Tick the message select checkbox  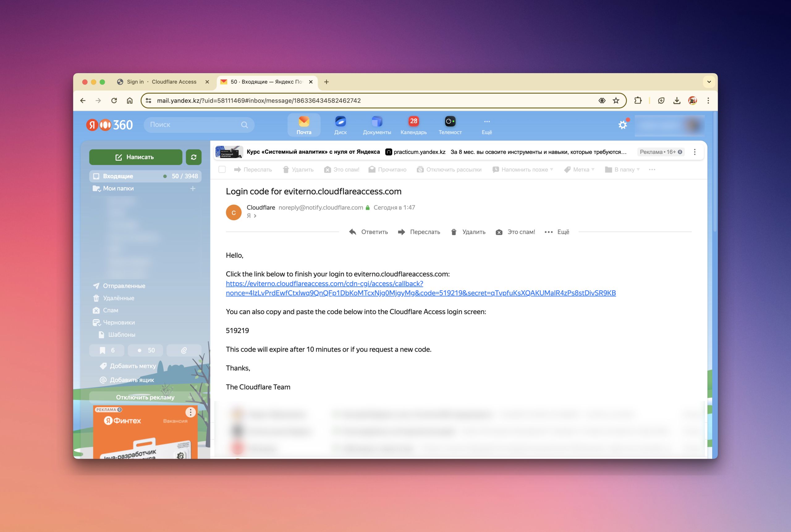[222, 169]
